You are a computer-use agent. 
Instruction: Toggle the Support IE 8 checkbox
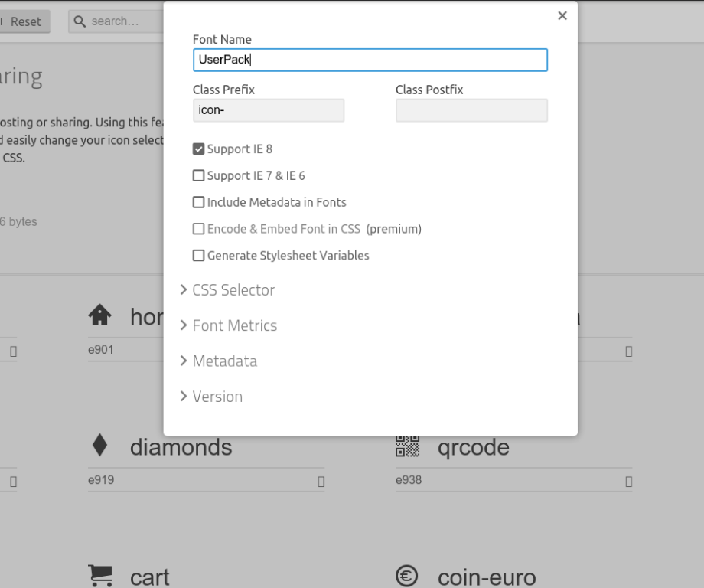199,149
